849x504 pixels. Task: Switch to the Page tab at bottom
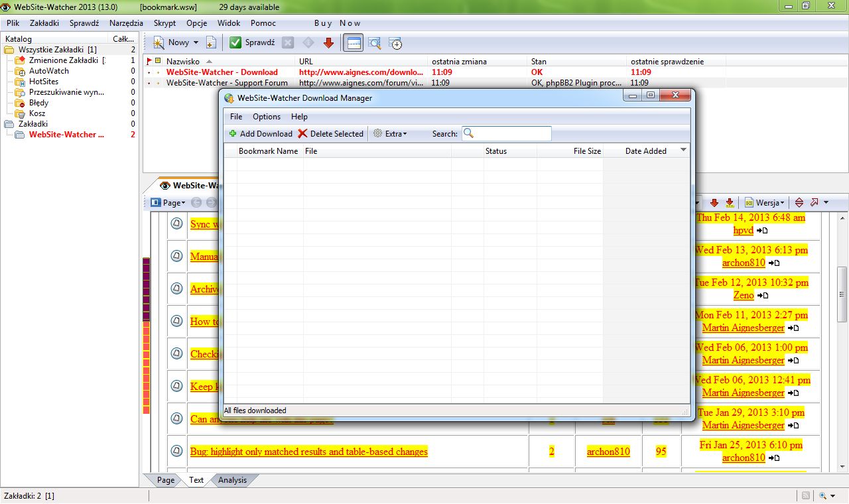tap(166, 480)
